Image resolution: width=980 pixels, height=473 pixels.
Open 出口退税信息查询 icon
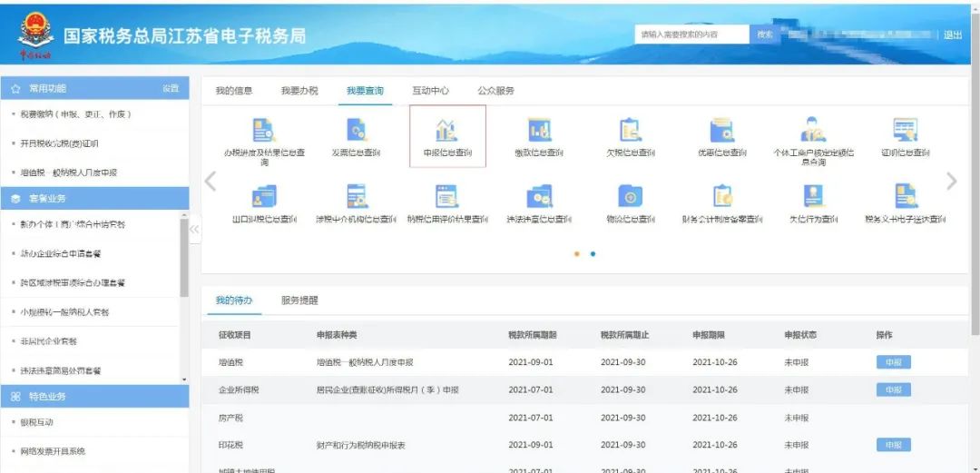click(x=264, y=196)
